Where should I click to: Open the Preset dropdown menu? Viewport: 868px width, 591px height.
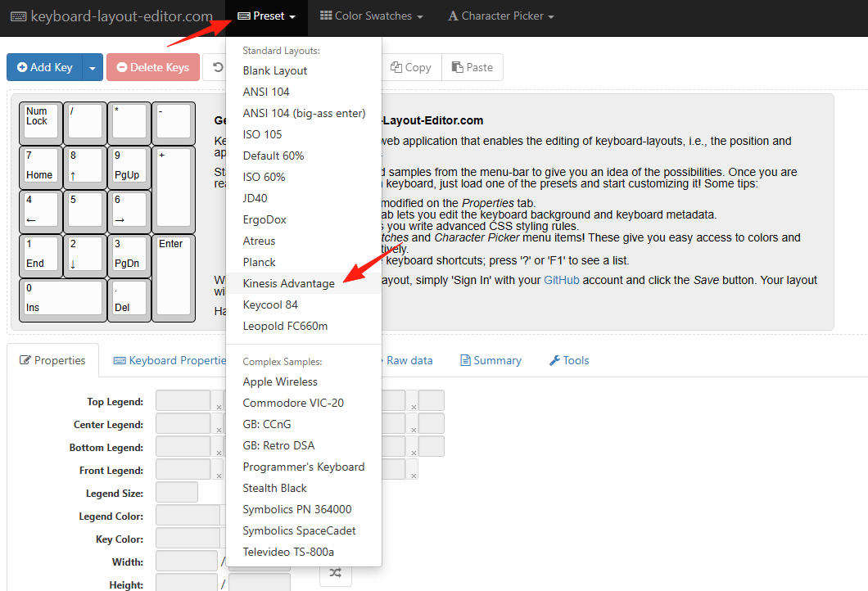[x=266, y=16]
